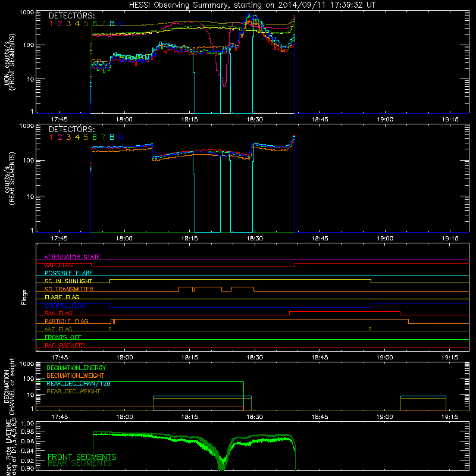476x476 pixels.
Task: Select olive detector 5 in rear segments legend
Action: 86,137
